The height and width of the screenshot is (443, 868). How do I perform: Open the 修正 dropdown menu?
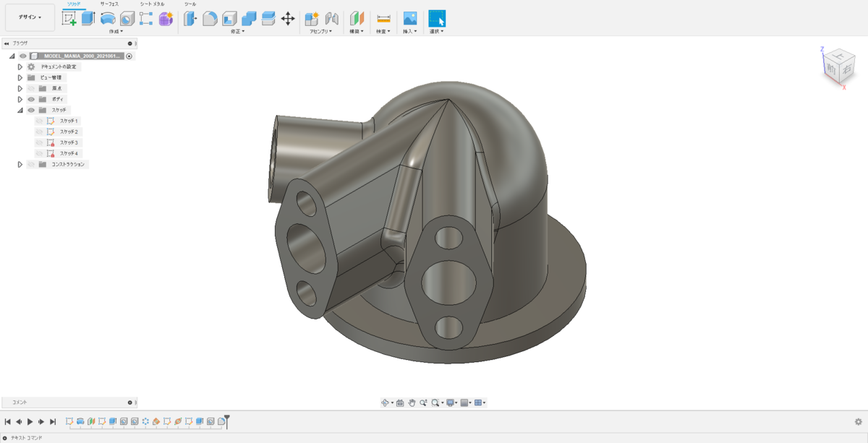pos(237,31)
